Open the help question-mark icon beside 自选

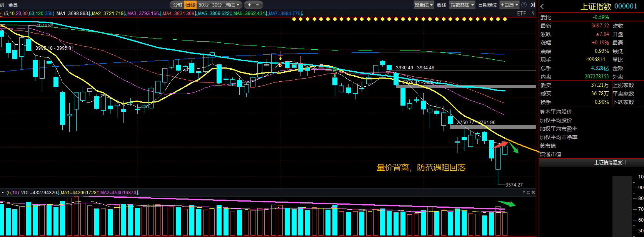524,5
